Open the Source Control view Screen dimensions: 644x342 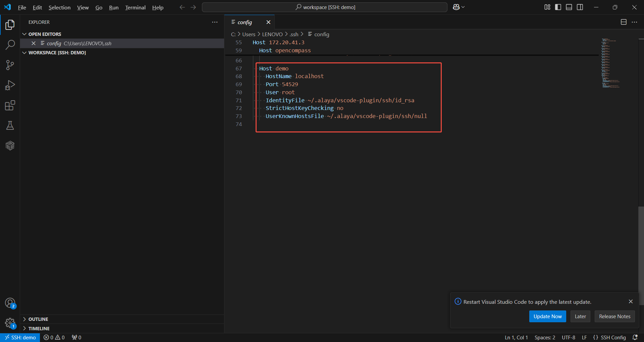coord(10,65)
